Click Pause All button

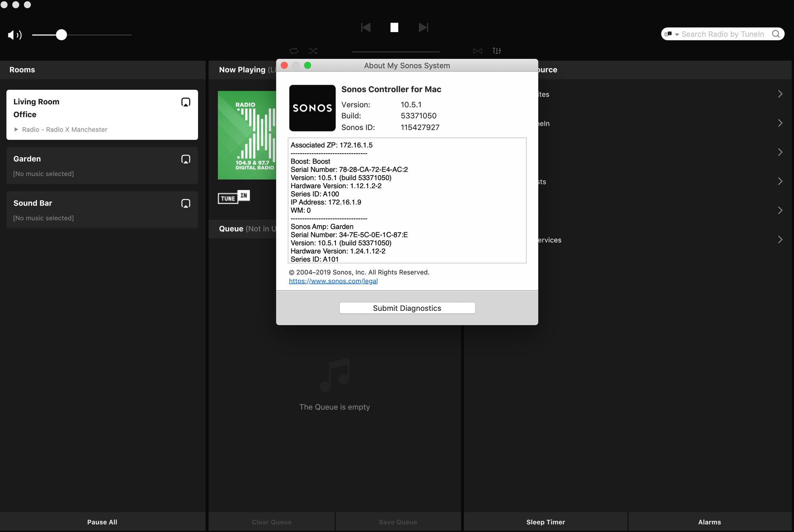coord(102,522)
